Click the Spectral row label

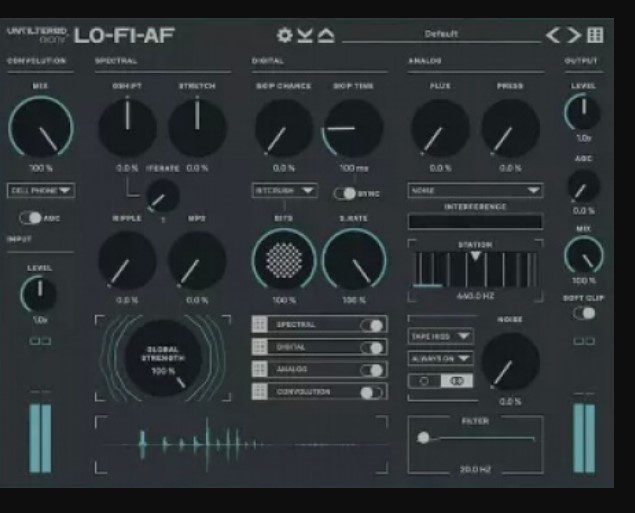click(296, 325)
